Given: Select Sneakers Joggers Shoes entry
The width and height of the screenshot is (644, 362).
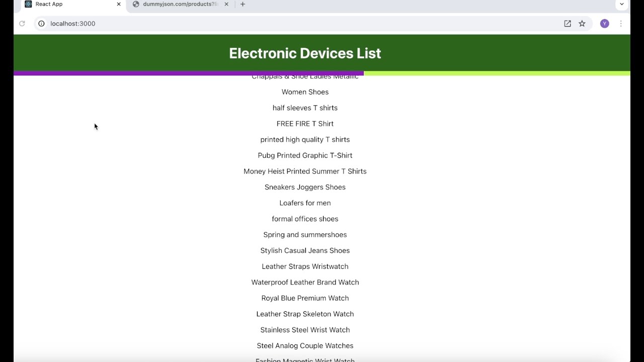Looking at the screenshot, I should (305, 187).
